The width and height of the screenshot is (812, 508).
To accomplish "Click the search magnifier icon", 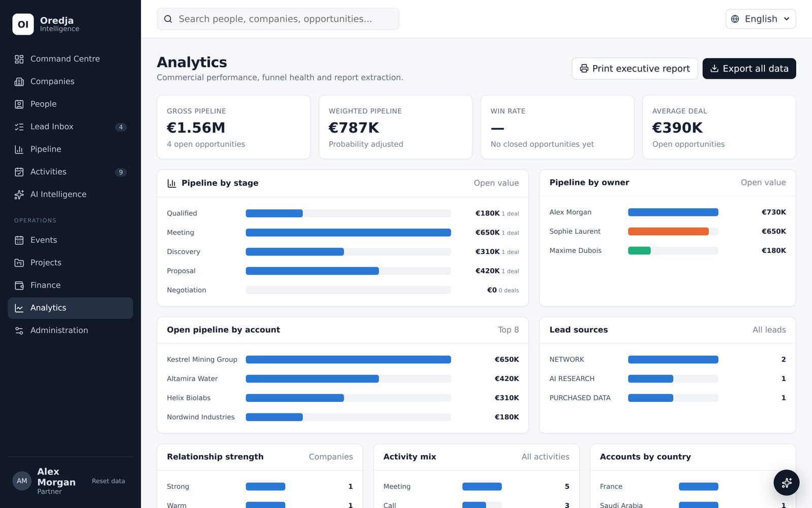I will 168,19.
